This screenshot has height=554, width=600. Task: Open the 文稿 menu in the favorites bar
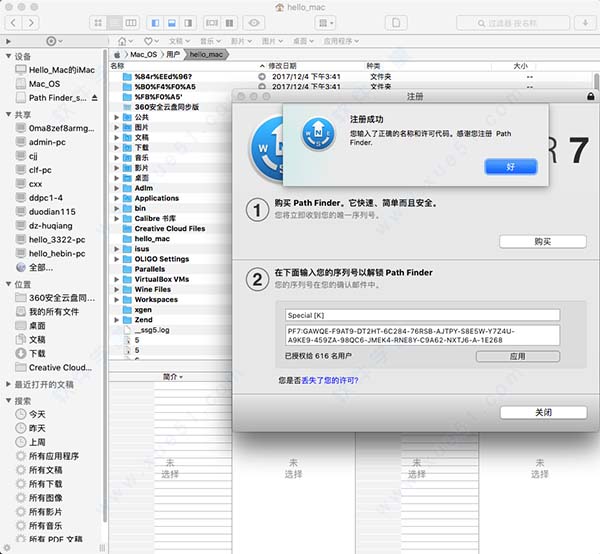click(x=179, y=41)
